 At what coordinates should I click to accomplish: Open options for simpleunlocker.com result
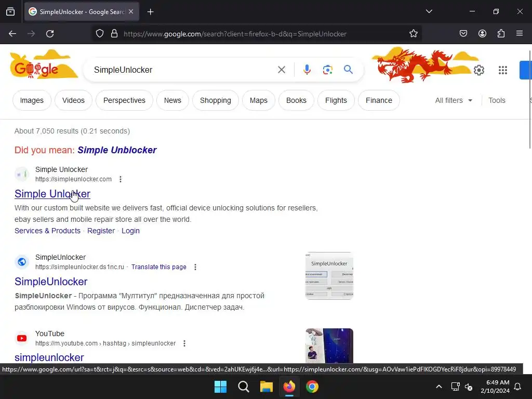coord(121,179)
